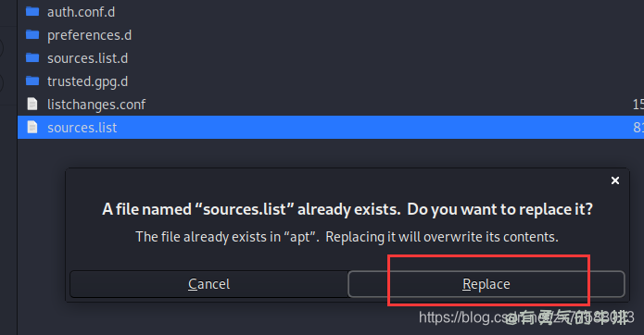
Task: Click the sources.list document icon
Action: [x=32, y=127]
